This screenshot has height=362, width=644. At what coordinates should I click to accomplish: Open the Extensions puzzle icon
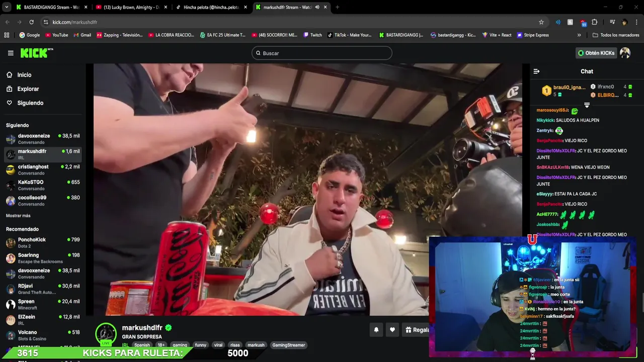[595, 22]
